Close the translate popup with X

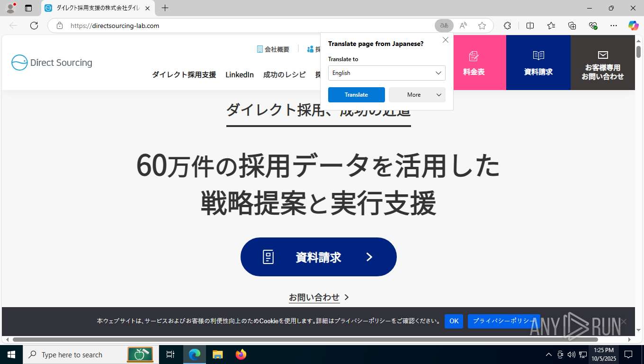coord(446,40)
